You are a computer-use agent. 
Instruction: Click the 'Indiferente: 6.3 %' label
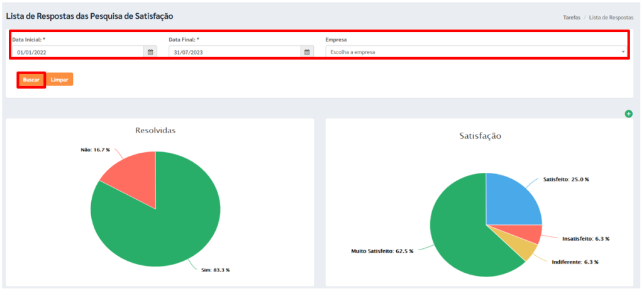pyautogui.click(x=575, y=261)
